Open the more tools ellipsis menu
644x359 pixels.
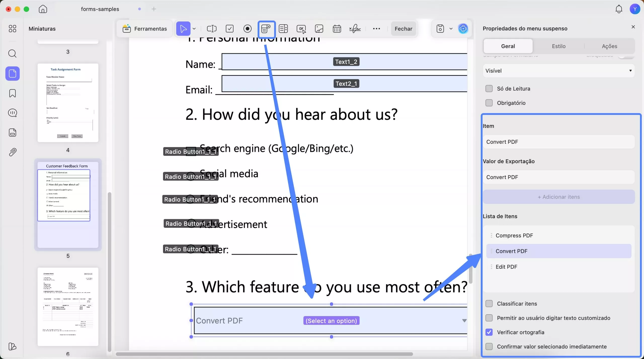[376, 29]
